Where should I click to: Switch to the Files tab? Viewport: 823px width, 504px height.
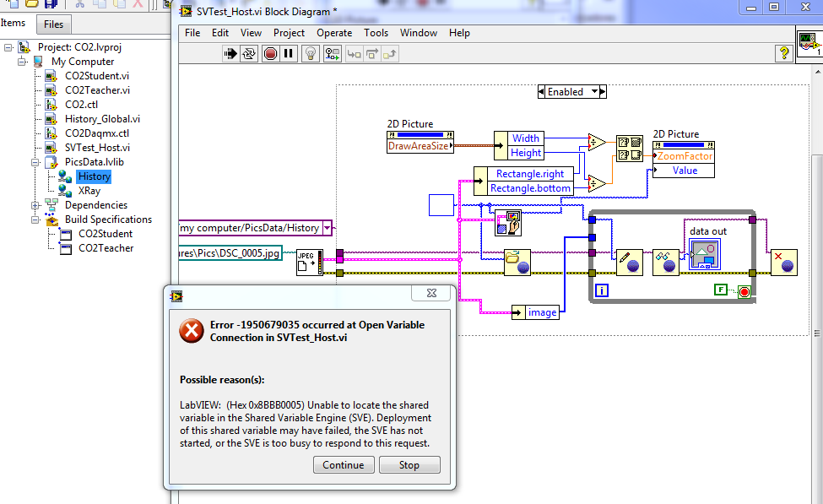[53, 24]
